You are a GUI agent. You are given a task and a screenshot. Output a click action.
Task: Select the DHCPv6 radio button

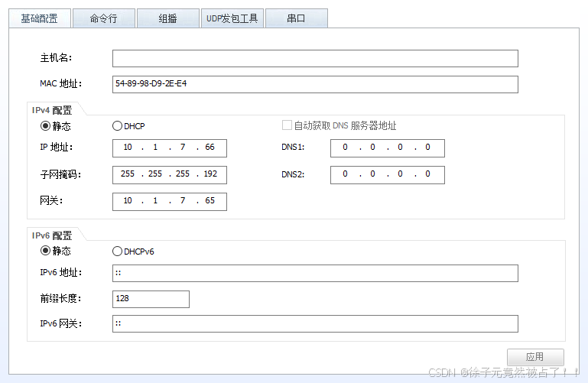pyautogui.click(x=118, y=251)
